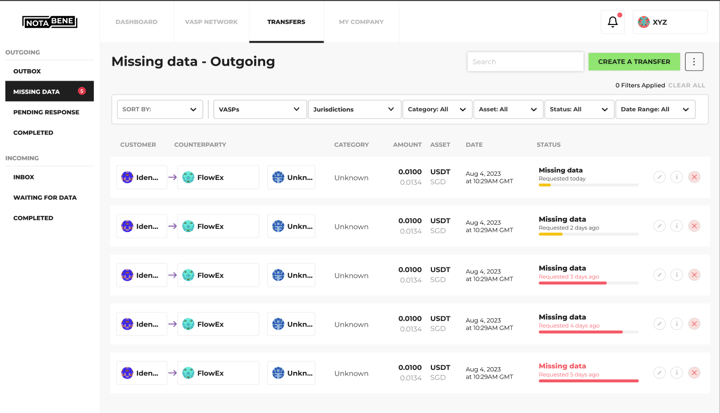Expand the Category: All dropdown

(x=437, y=109)
